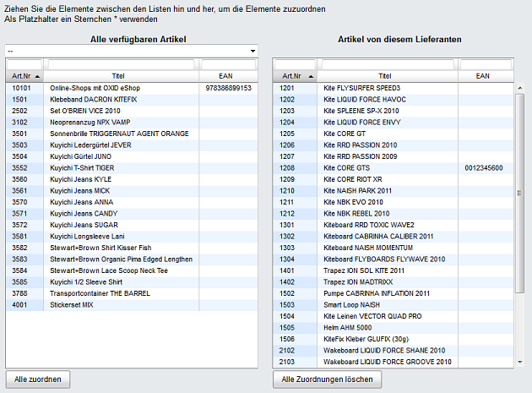532x393 pixels.
Task: Select row Kiteboard FLYBOARDS FLYWAVE 2010
Action: pyautogui.click(x=394, y=259)
